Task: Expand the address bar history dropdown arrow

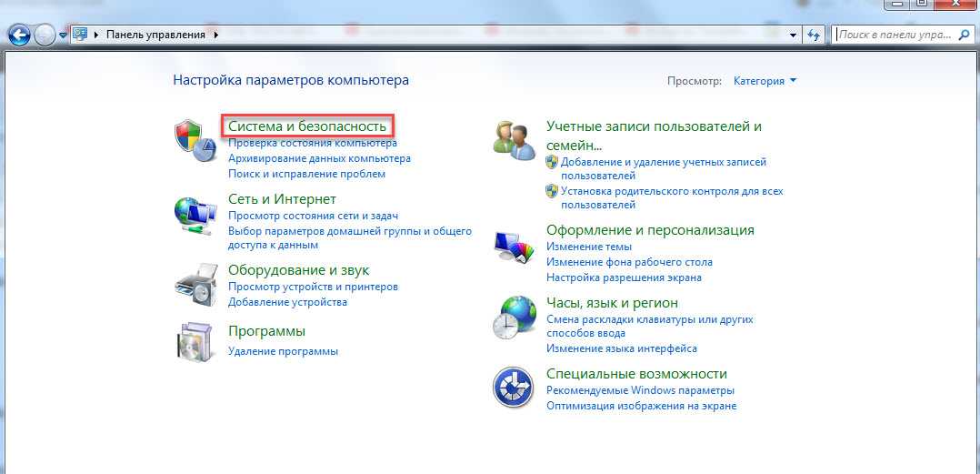Action: point(793,35)
